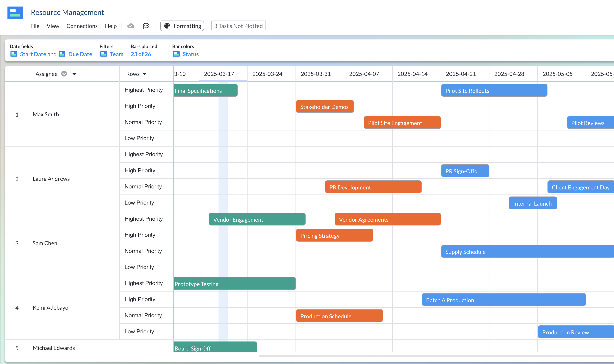Open the Rows header dropdown
This screenshot has height=364, width=614.
[145, 74]
